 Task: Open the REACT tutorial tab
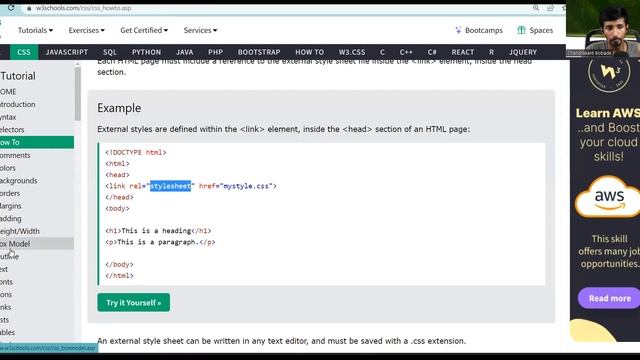[x=462, y=52]
